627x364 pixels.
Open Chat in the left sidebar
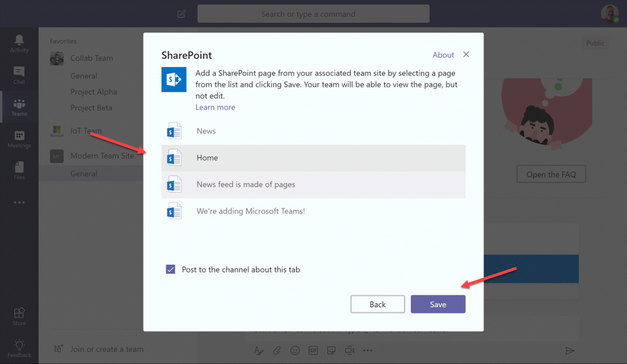[x=19, y=74]
